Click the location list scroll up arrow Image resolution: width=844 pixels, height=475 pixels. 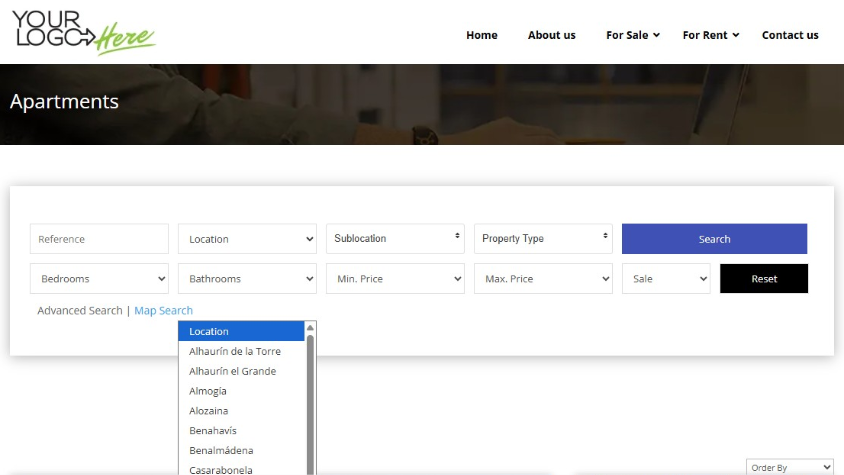[310, 328]
